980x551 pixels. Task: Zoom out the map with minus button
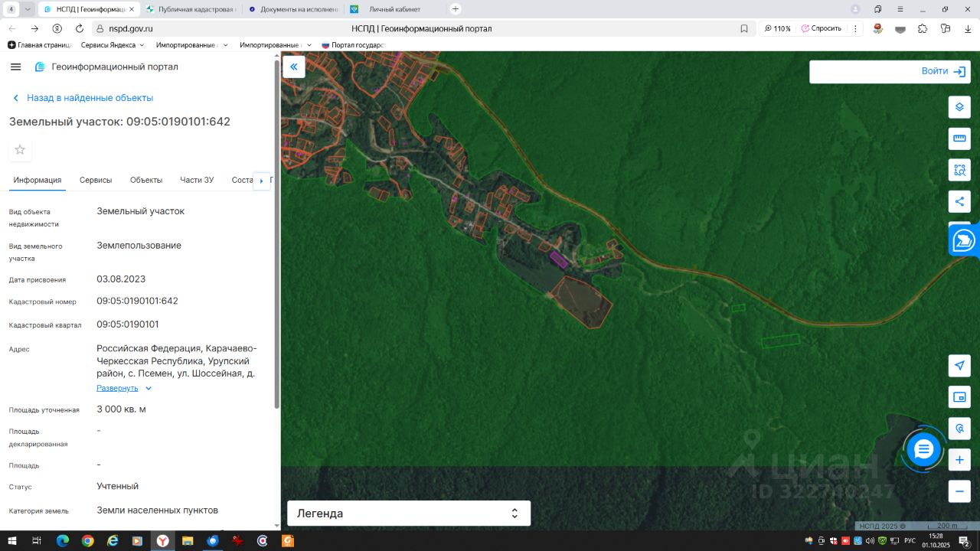(959, 491)
